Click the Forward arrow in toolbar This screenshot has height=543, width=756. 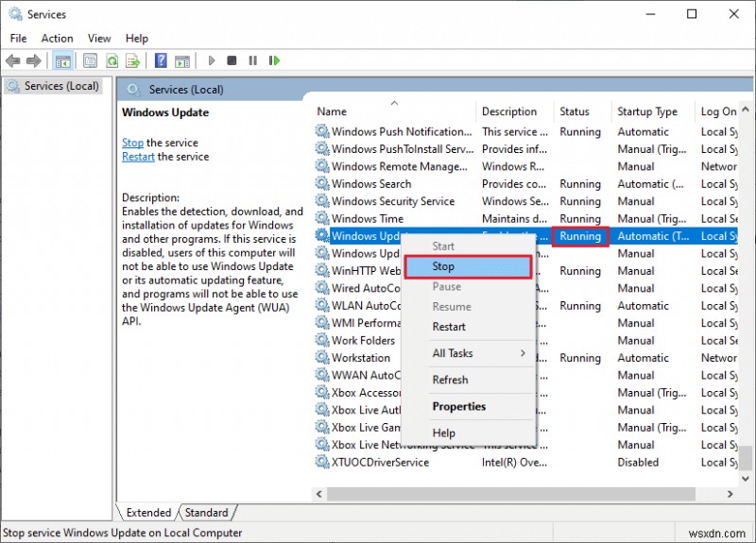click(x=34, y=60)
